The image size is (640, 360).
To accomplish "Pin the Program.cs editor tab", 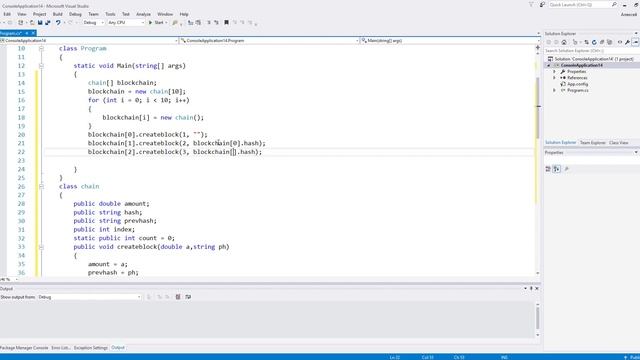I will [27, 33].
